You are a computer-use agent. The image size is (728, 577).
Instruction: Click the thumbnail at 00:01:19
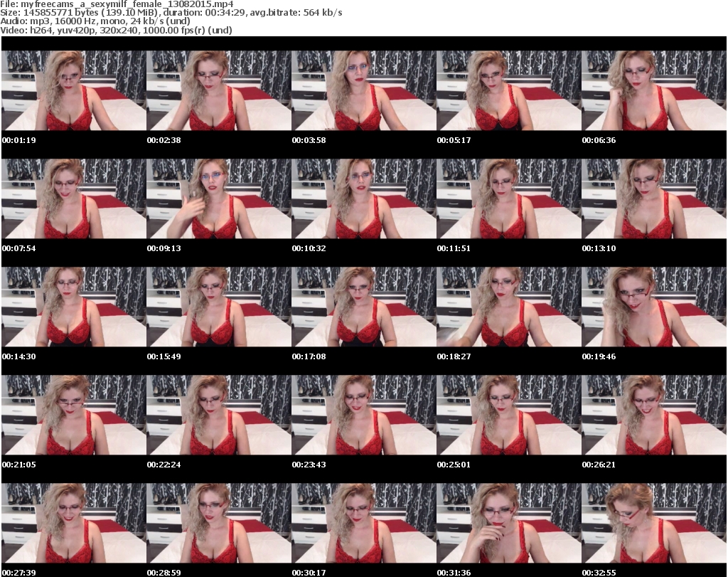(74, 90)
